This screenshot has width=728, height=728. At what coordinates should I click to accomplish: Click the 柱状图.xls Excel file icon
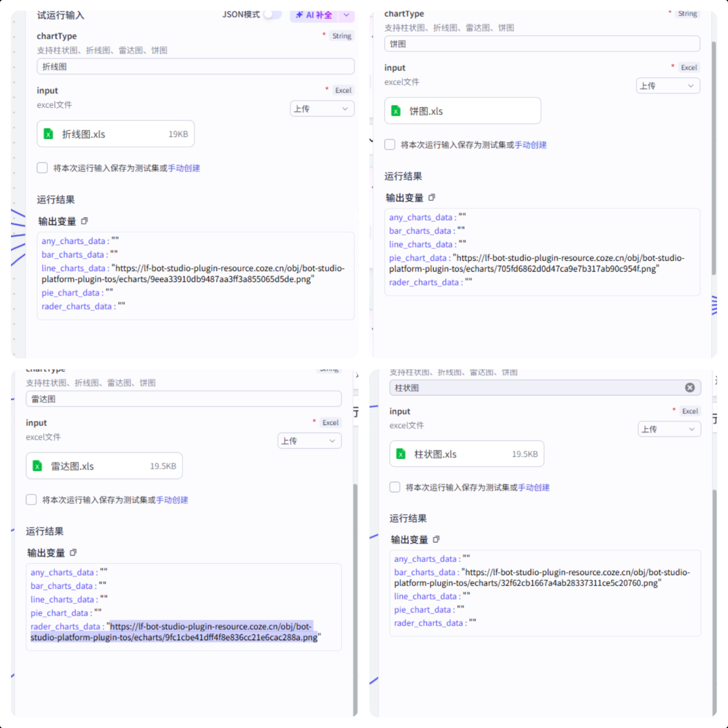(401, 454)
